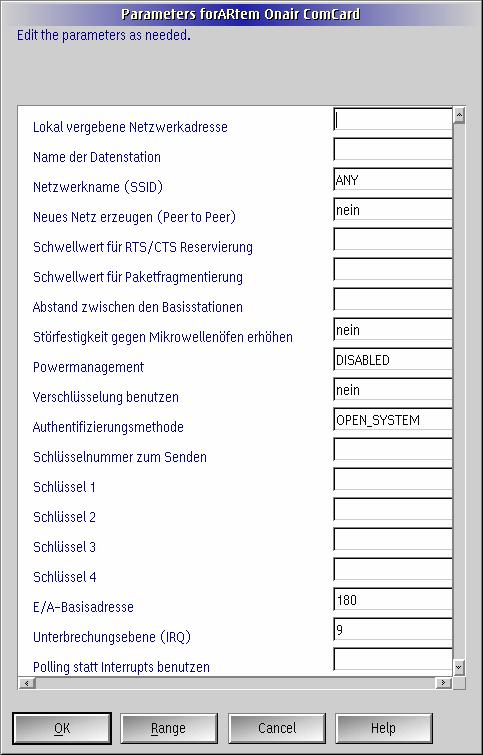This screenshot has width=483, height=755.
Task: Click the label 'Schlüssel 1'
Action: [x=64, y=487]
